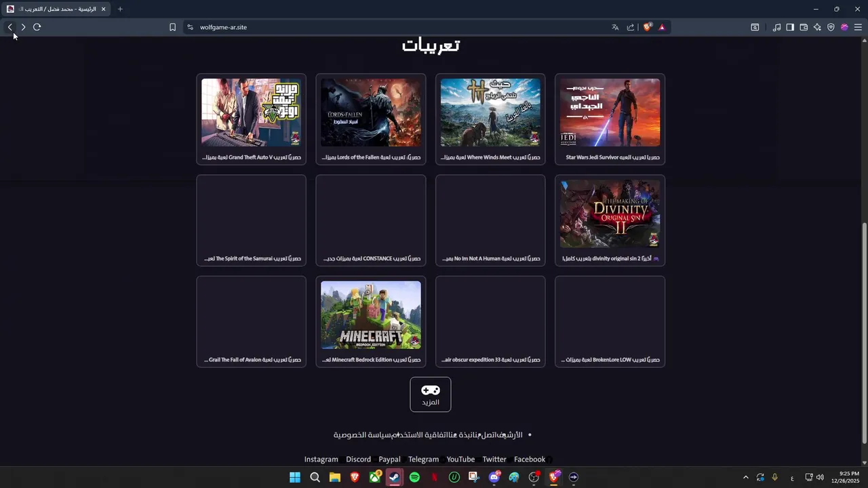This screenshot has width=868, height=488.
Task: Click the page vertical scrollbar thumb
Action: 864,332
